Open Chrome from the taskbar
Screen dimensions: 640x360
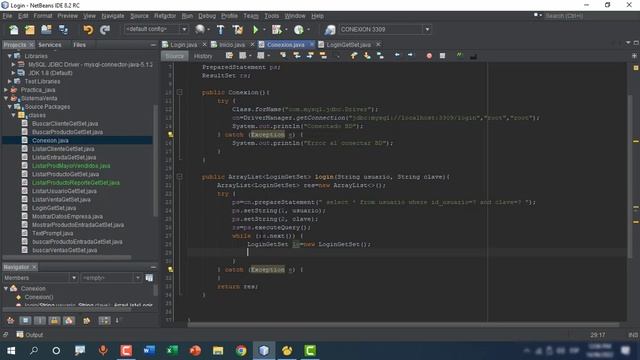(241, 351)
